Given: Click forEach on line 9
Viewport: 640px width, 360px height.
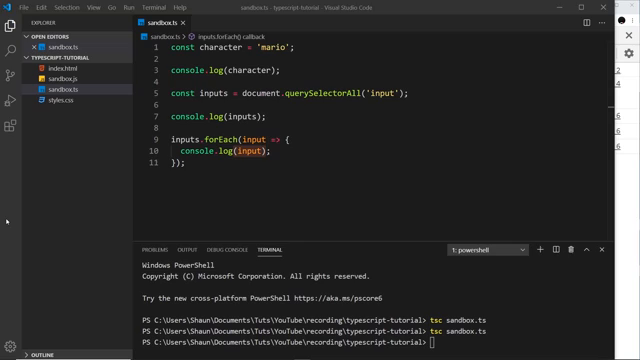Looking at the screenshot, I should (x=221, y=140).
